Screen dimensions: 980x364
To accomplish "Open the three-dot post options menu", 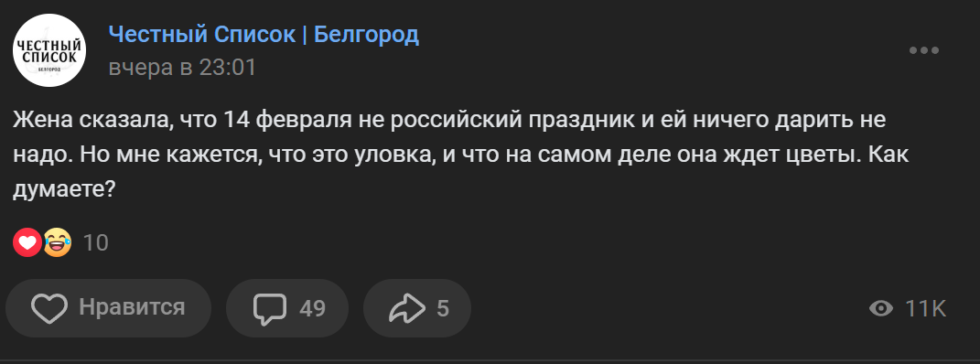I will tap(924, 51).
